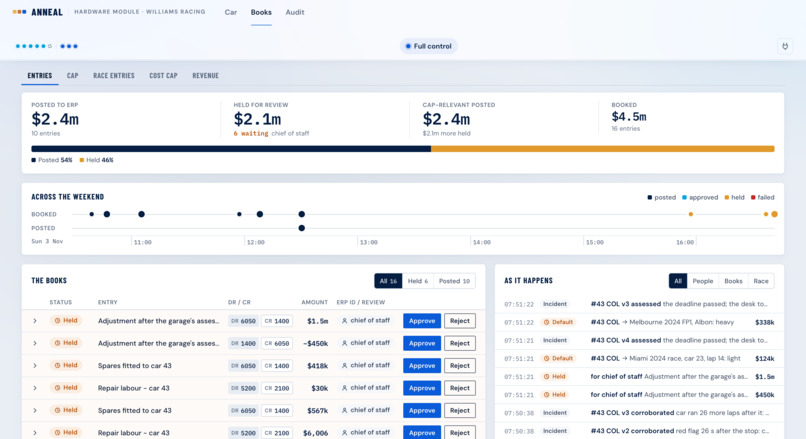
Task: Filter The Books to Held 6
Action: pos(417,281)
